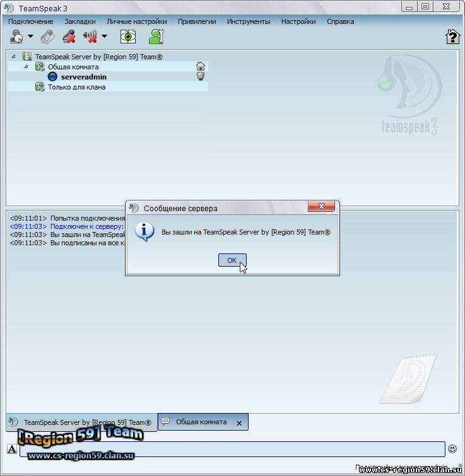
Task: Open the emoticon smiley picker
Action: point(452,449)
